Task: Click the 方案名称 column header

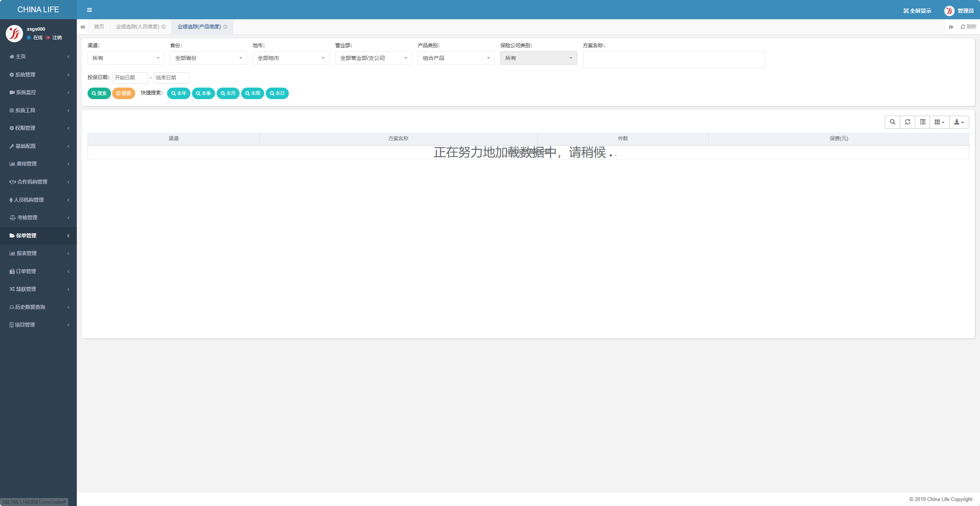Action: point(398,139)
